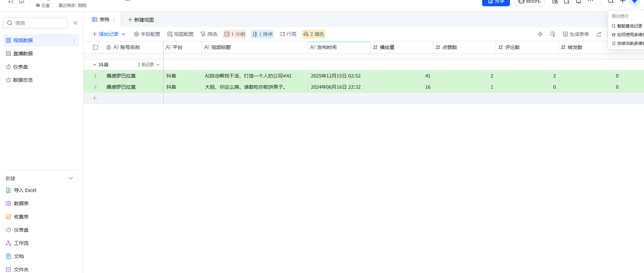Open the 数据总览 dashboard
The width and height of the screenshot is (644, 273).
(x=41, y=80)
